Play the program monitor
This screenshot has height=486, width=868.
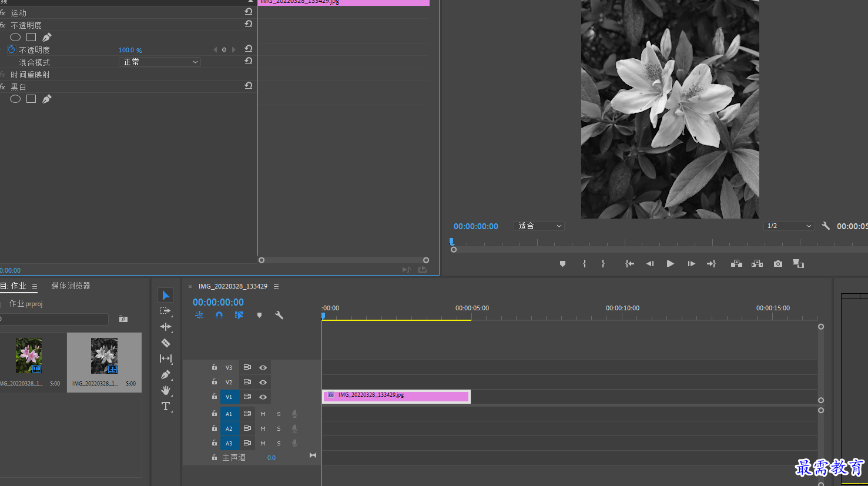click(x=670, y=264)
